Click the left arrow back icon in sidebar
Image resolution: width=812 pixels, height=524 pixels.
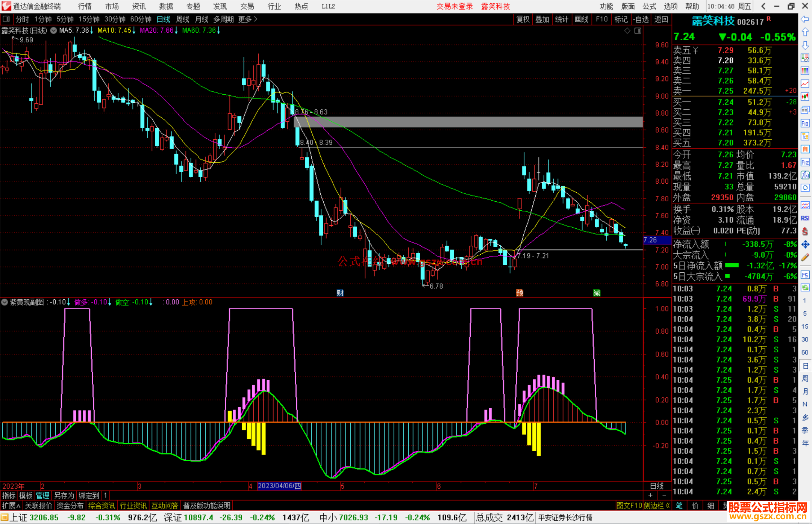(x=805, y=19)
